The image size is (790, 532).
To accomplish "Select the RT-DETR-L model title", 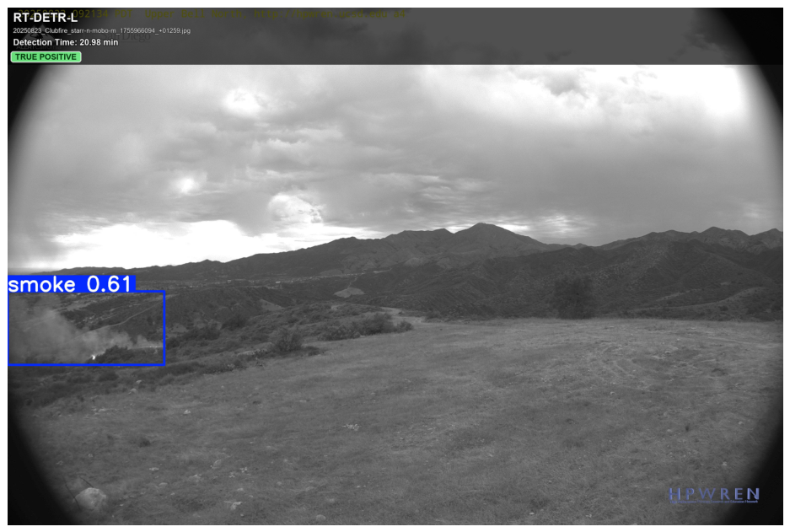I will [46, 18].
